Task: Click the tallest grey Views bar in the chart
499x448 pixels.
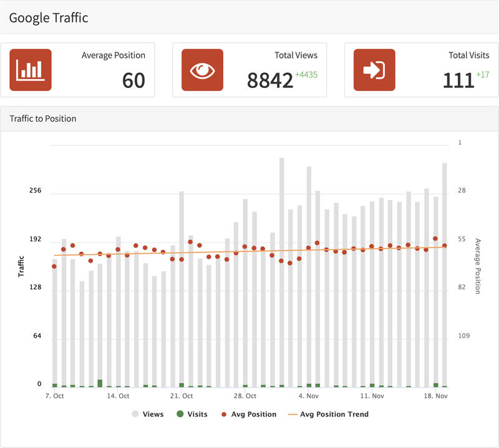Action: [x=282, y=272]
